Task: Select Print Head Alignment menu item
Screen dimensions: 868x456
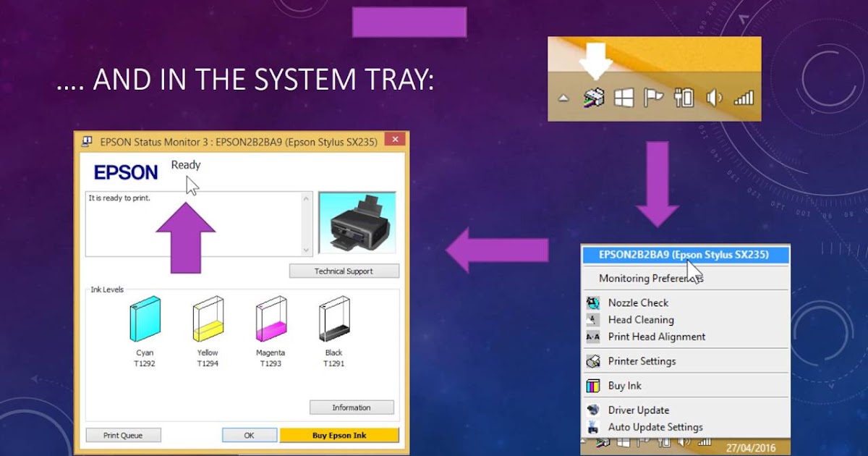Action: (x=685, y=337)
